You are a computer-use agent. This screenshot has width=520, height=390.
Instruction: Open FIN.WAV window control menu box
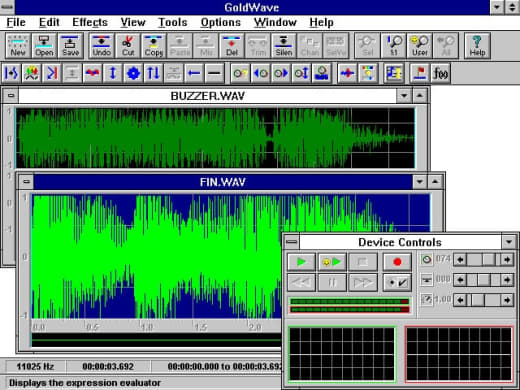click(x=26, y=182)
